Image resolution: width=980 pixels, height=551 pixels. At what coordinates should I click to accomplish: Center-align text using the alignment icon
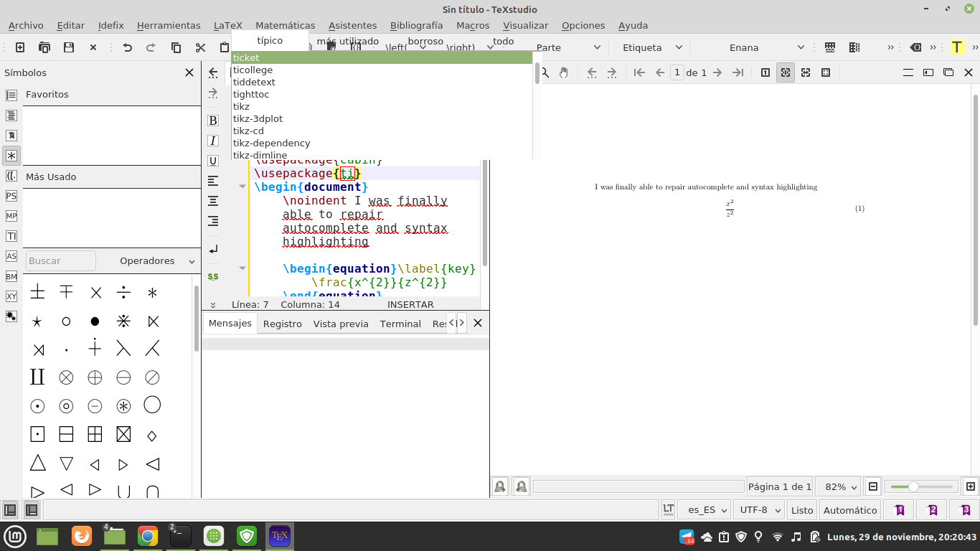coord(212,201)
